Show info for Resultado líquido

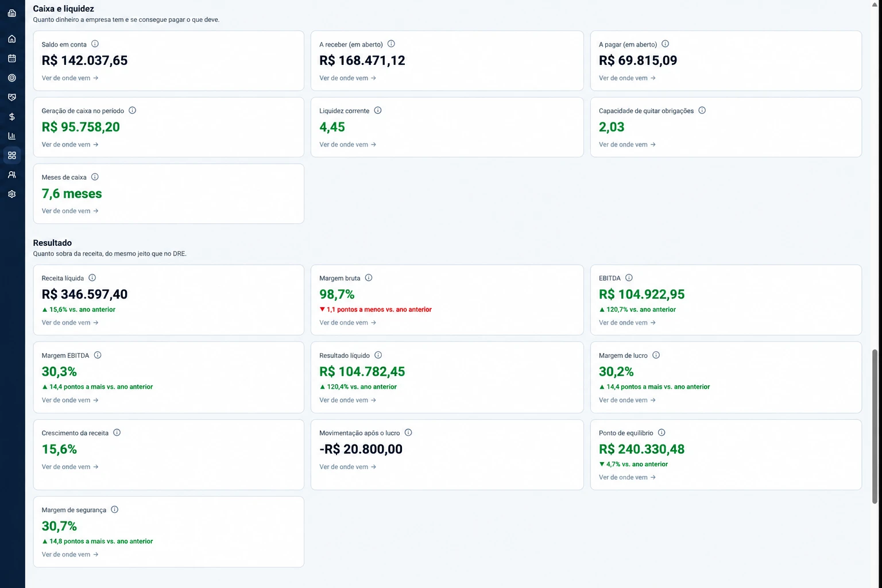pos(378,355)
